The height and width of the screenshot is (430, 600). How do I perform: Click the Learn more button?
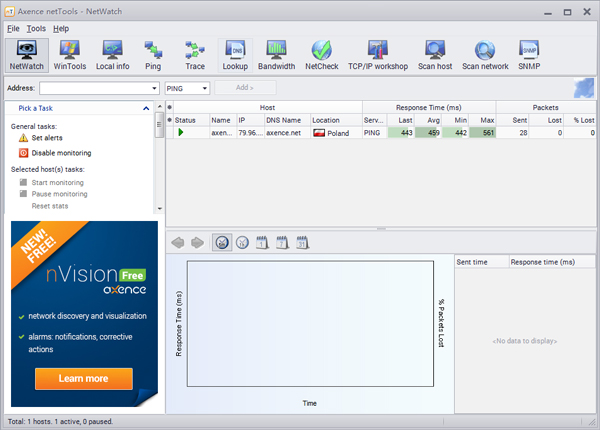[x=83, y=379]
